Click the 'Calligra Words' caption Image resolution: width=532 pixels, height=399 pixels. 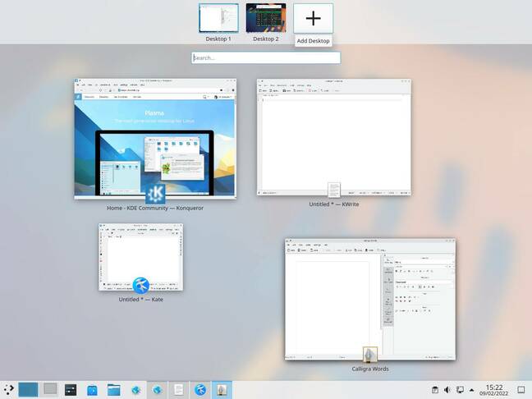370,369
